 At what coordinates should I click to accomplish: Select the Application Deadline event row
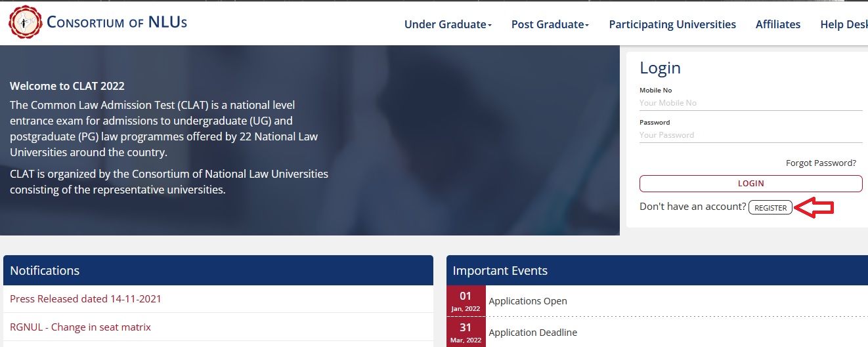tap(657, 332)
